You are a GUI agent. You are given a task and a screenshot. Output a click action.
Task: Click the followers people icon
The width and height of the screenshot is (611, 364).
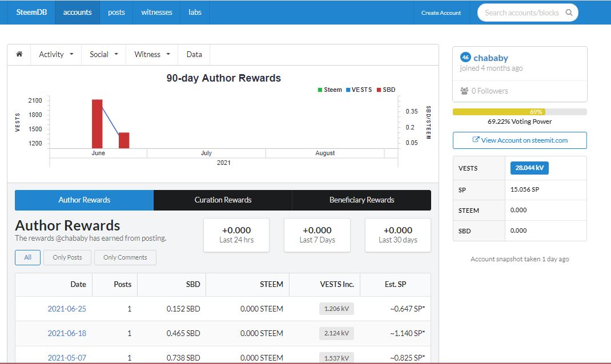(x=464, y=91)
